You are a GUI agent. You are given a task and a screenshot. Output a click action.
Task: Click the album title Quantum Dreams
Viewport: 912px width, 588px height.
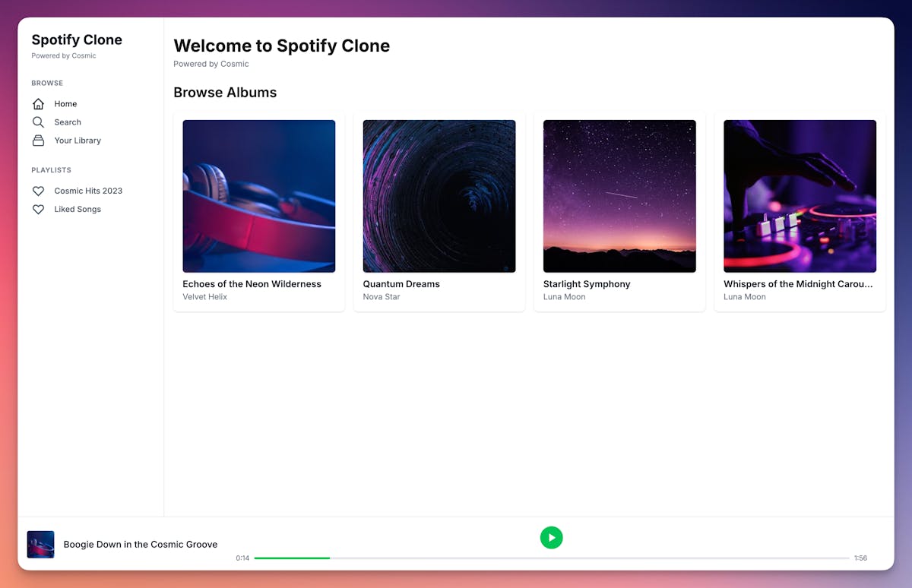[401, 283]
